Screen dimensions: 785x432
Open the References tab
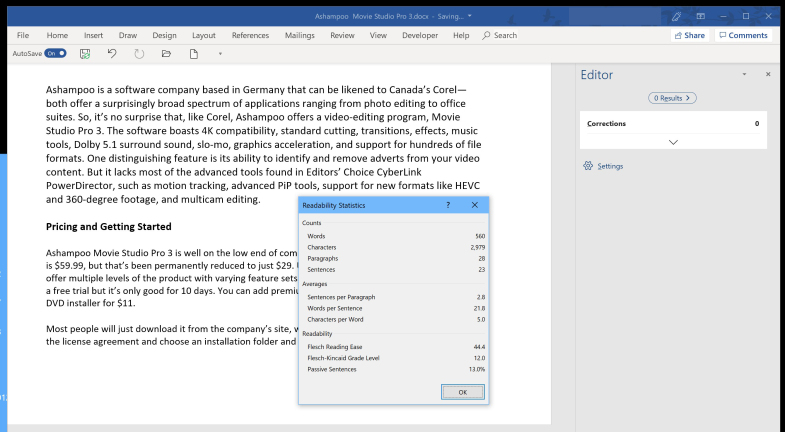[x=250, y=35]
